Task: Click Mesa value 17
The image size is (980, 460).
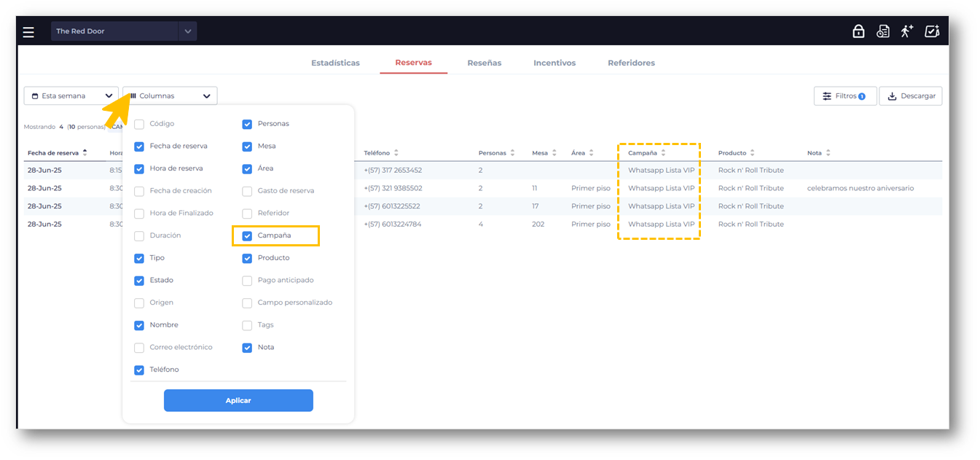Action: [x=536, y=206]
